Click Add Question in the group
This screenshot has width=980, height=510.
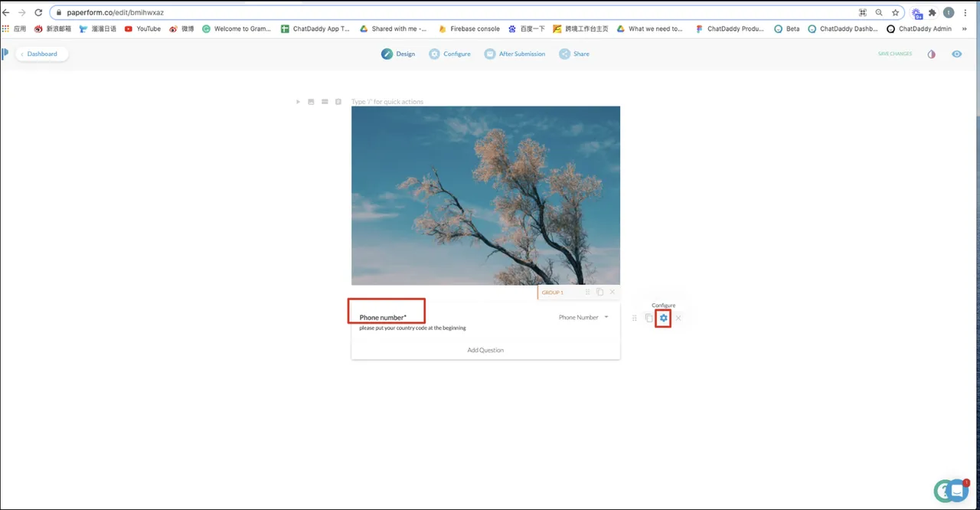pyautogui.click(x=485, y=350)
